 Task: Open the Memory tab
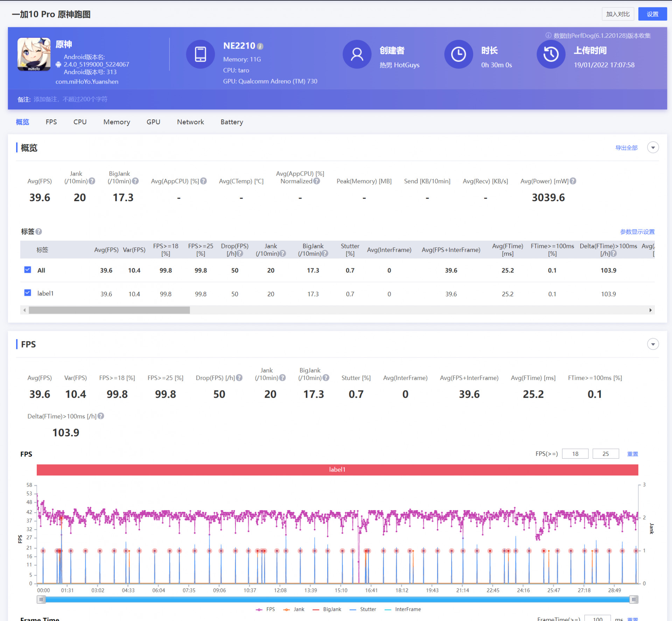tap(117, 122)
